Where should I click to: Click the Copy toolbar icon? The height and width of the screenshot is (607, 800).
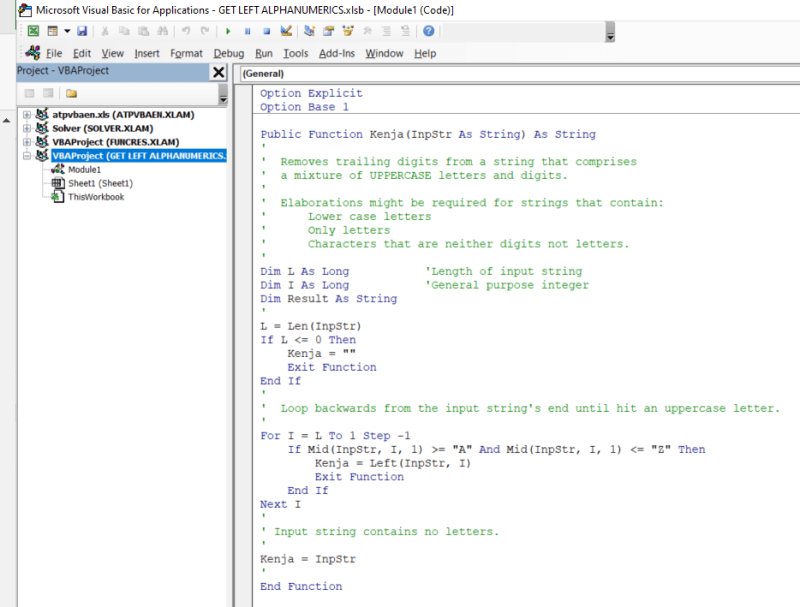pyautogui.click(x=124, y=31)
